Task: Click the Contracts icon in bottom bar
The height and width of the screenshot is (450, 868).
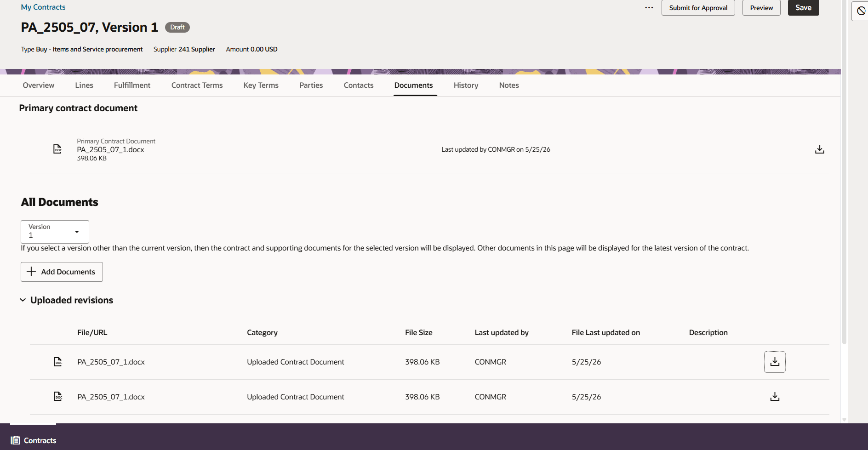Action: point(15,440)
